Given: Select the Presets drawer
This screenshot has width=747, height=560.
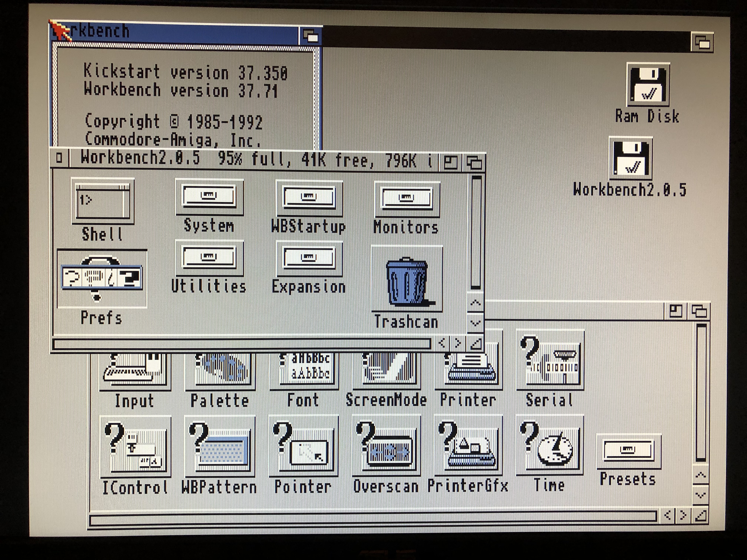Looking at the screenshot, I should click(x=629, y=452).
